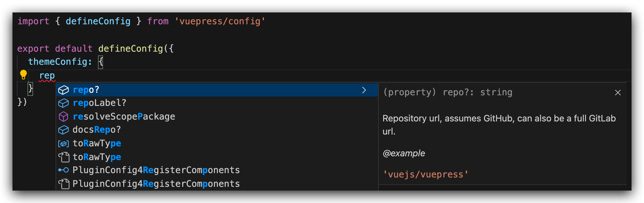The height and width of the screenshot is (203, 644).
Task: Click the underlined rep text in editor
Action: (47, 76)
